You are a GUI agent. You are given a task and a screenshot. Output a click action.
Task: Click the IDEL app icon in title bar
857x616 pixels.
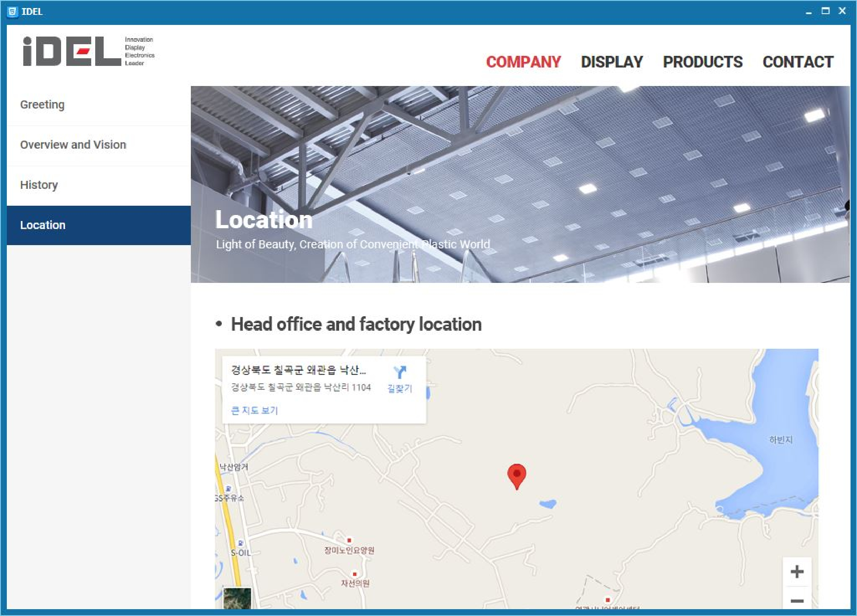(12, 12)
